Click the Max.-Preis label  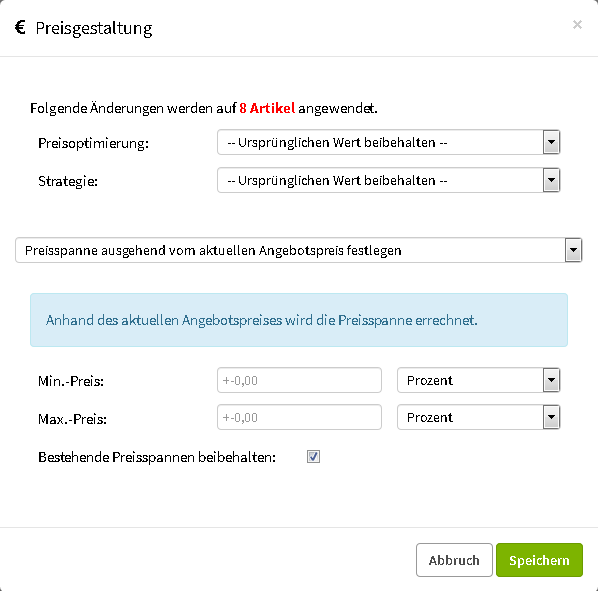(x=72, y=419)
